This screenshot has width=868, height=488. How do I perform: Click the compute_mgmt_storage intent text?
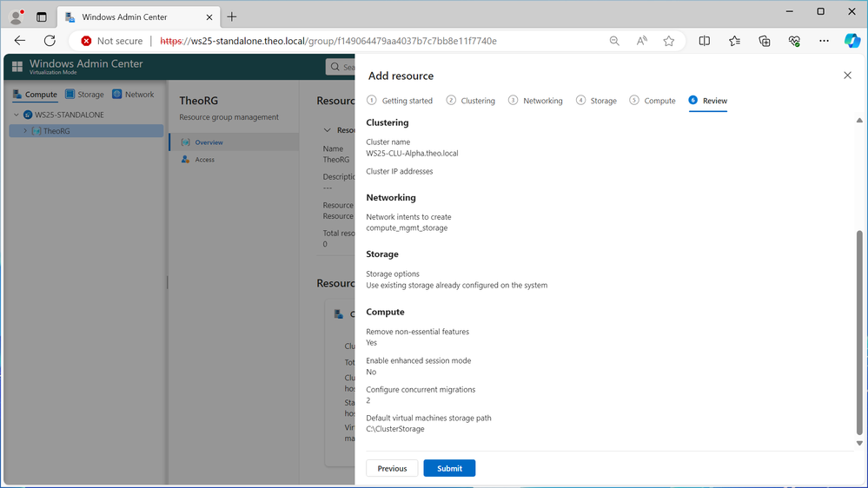[x=407, y=228]
